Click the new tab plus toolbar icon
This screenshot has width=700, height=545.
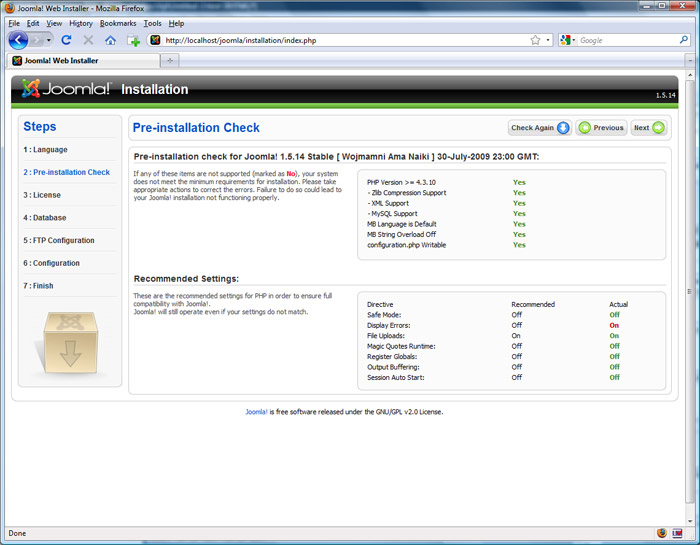(x=133, y=41)
